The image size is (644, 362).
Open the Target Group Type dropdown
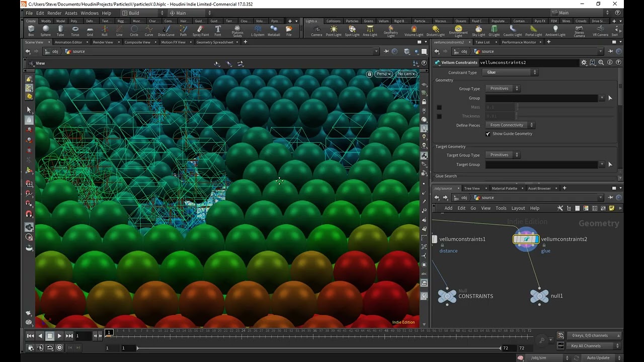click(503, 155)
